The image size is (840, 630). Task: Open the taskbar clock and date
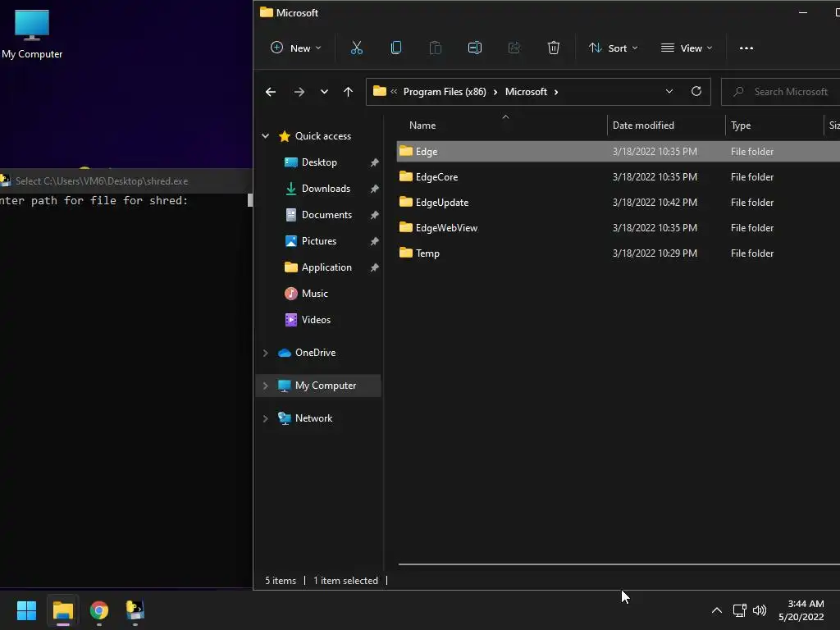[801, 610]
